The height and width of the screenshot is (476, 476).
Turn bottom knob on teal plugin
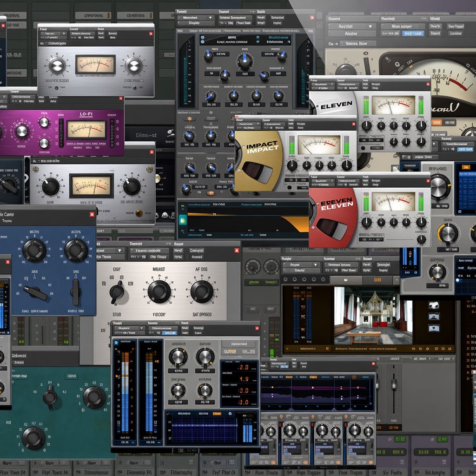coord(33,438)
